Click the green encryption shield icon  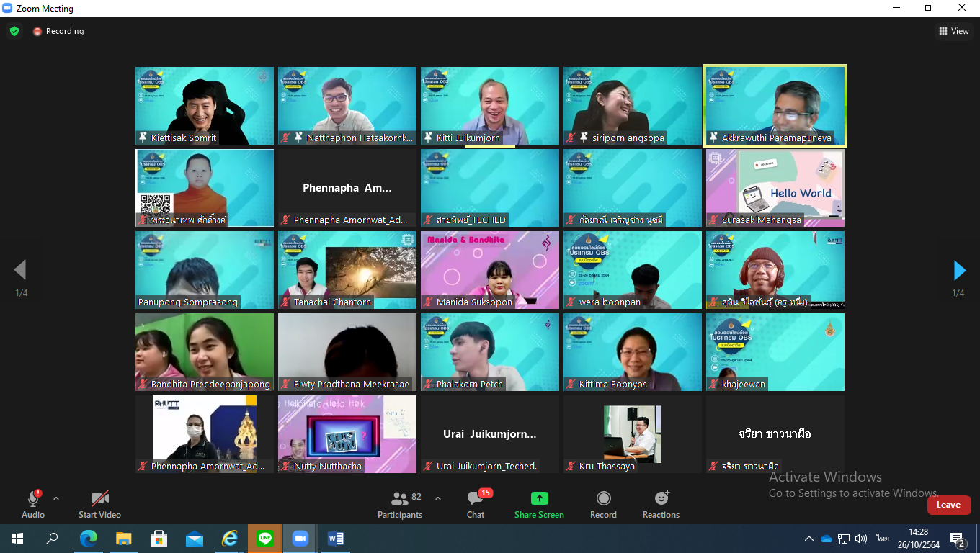[x=14, y=31]
